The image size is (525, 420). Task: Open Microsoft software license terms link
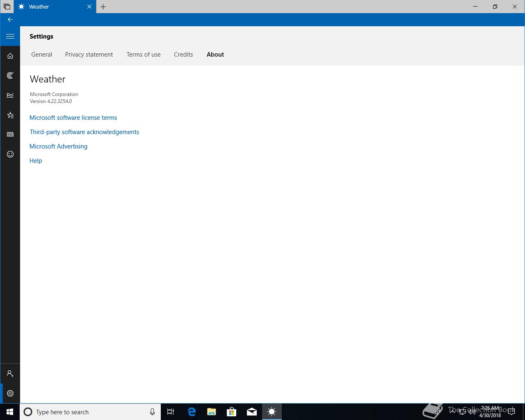tap(73, 118)
